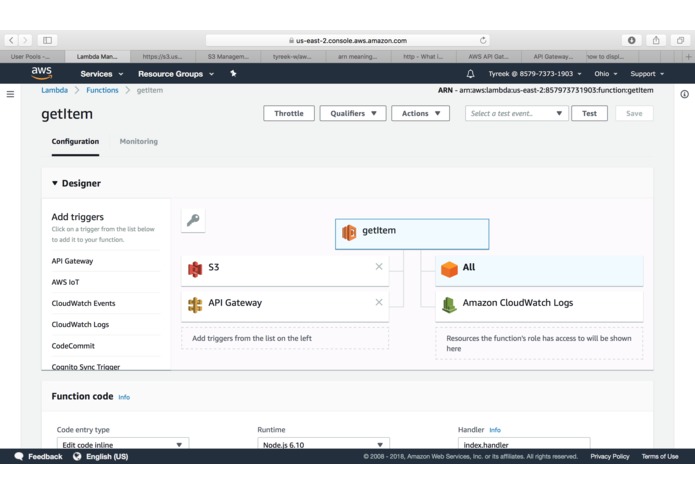
Task: Open the info panel icon at right
Action: click(x=684, y=94)
